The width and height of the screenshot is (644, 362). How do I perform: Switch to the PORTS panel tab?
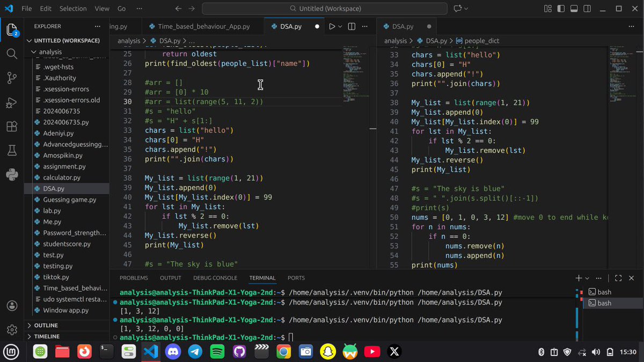[296, 278]
